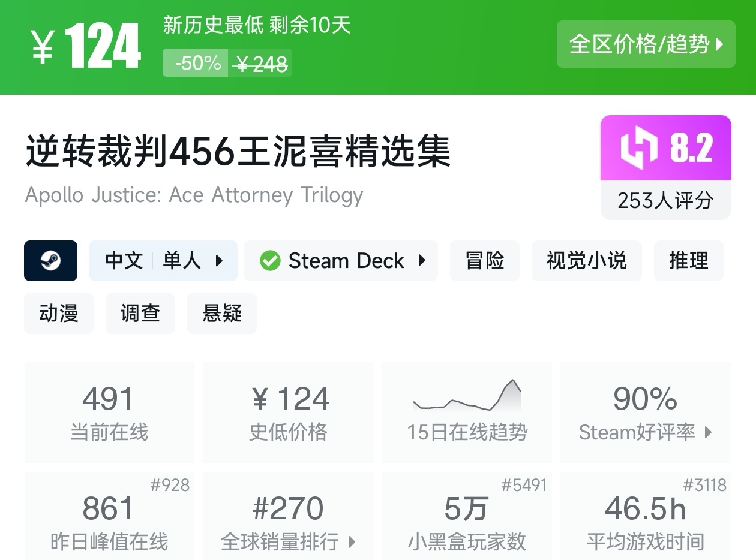756x560 pixels.
Task: Open the 46.5h 平均游戏时间 card
Action: point(646,516)
